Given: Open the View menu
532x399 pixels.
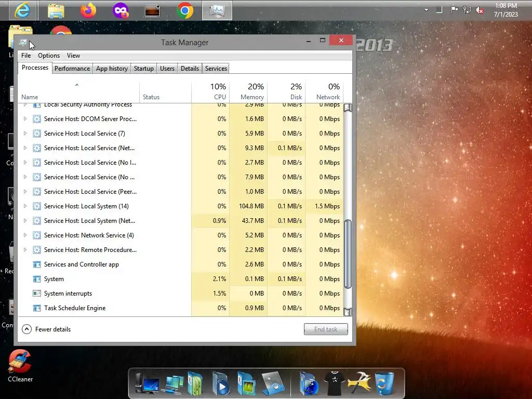Looking at the screenshot, I should click(73, 55).
